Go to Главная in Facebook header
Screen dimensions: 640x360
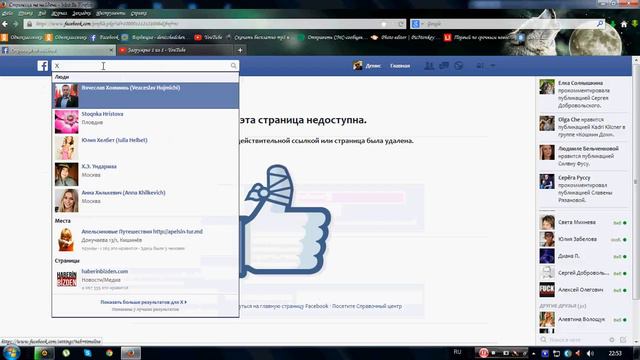pos(400,66)
